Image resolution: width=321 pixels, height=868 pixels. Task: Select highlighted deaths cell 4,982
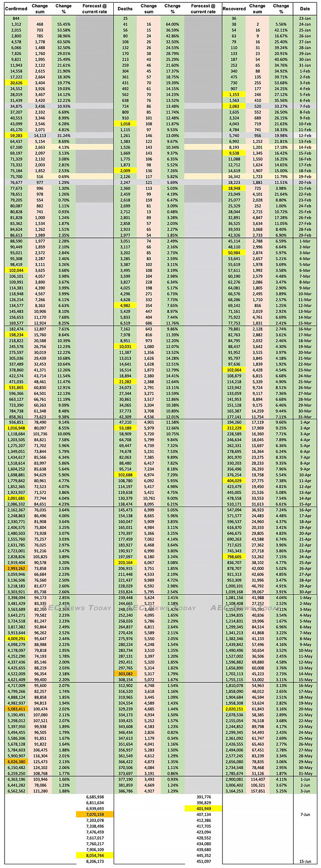pos(125,305)
